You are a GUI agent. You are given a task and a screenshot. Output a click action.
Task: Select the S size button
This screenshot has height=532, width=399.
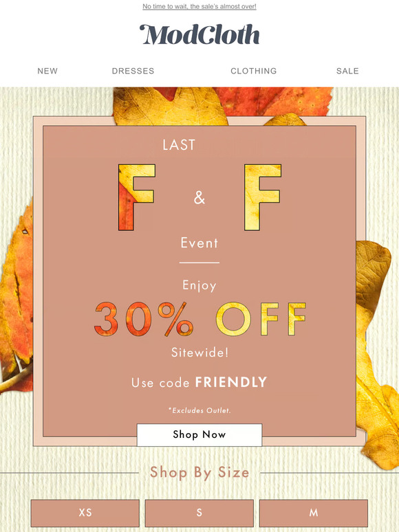pos(199,513)
